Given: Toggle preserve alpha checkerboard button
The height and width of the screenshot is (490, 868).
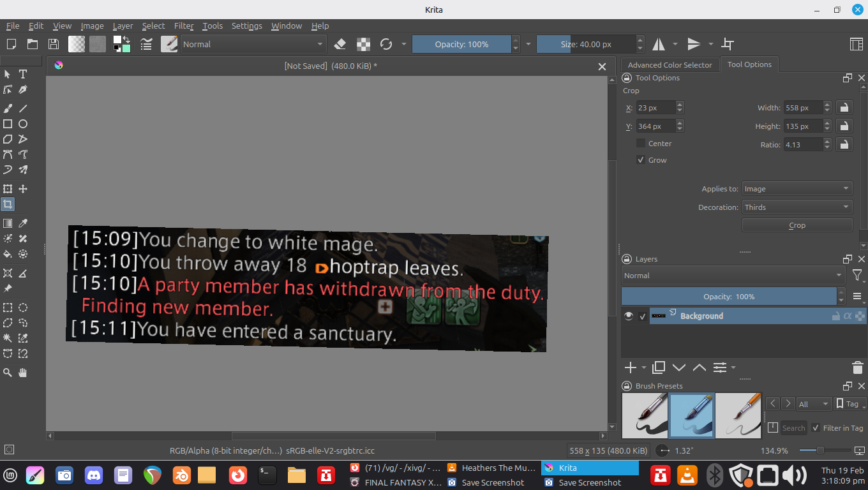Looking at the screenshot, I should [363, 44].
